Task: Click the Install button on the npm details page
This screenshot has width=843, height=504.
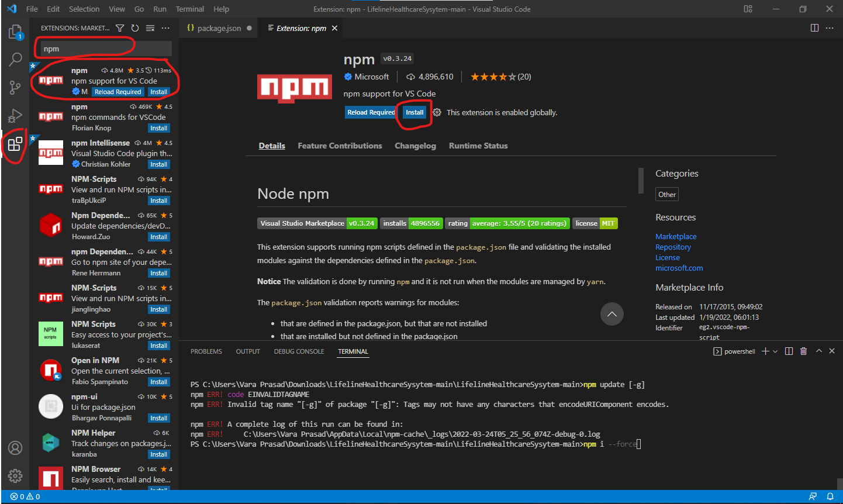Action: pos(414,112)
